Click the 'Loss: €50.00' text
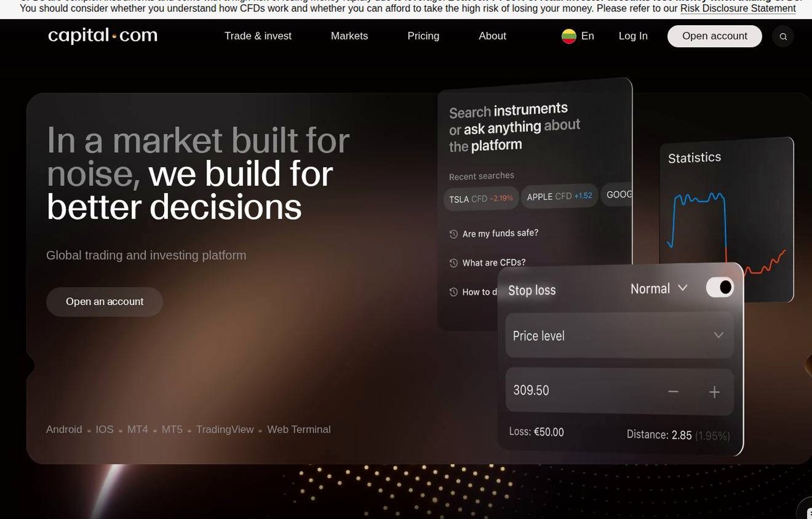This screenshot has width=812, height=519. click(x=536, y=432)
